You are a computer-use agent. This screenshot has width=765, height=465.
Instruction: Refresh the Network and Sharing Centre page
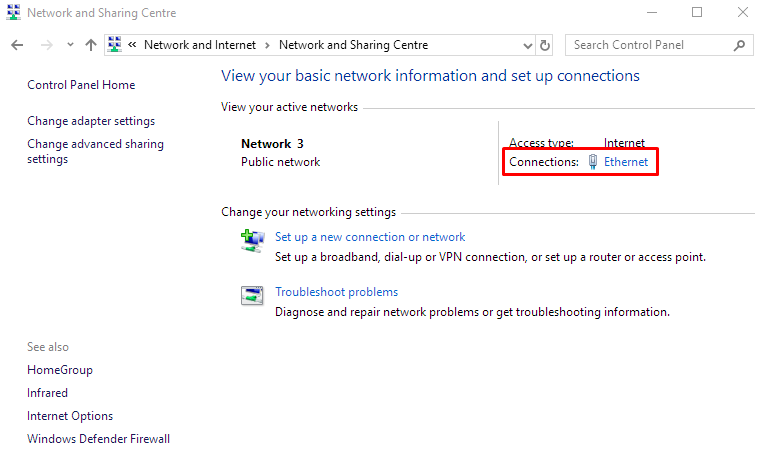pos(545,45)
